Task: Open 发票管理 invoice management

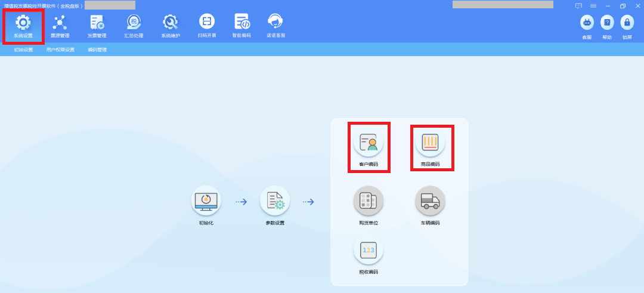Action: tap(97, 25)
